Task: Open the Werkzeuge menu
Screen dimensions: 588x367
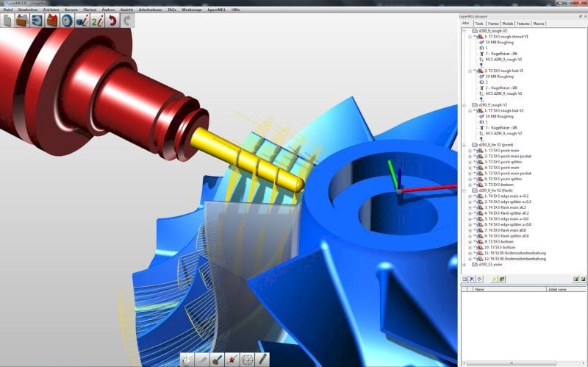Action: click(x=192, y=10)
